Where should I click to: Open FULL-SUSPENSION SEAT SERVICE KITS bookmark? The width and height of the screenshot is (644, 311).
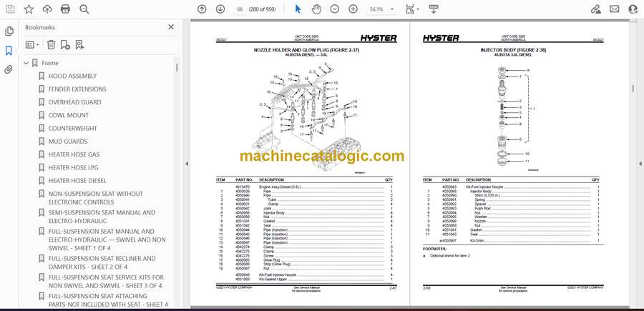click(x=106, y=282)
